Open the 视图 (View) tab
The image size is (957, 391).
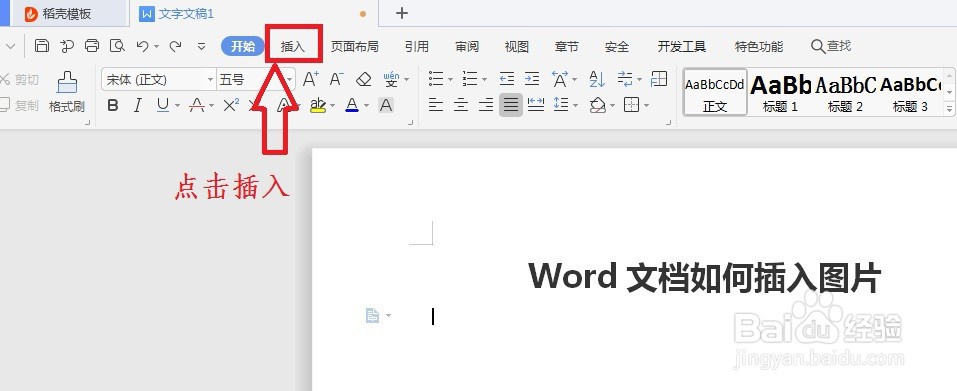pyautogui.click(x=517, y=46)
